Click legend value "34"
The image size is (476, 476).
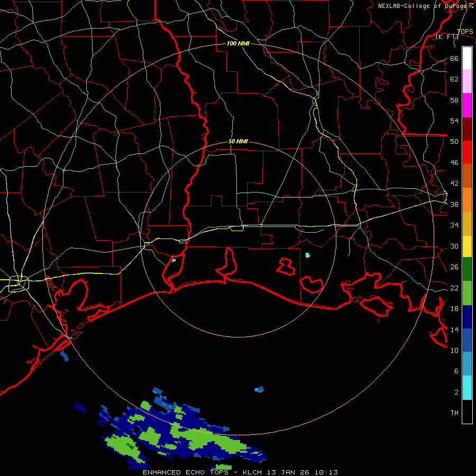click(454, 225)
